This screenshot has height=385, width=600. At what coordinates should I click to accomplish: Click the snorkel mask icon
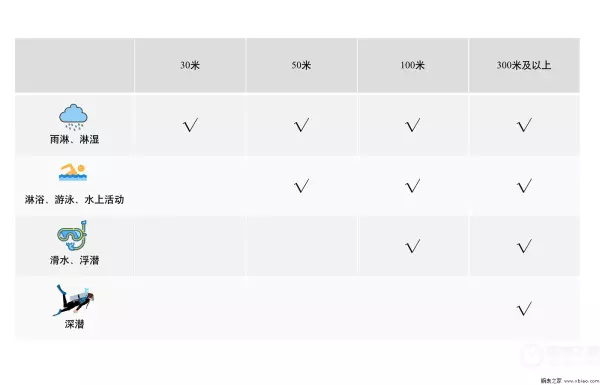(x=72, y=235)
